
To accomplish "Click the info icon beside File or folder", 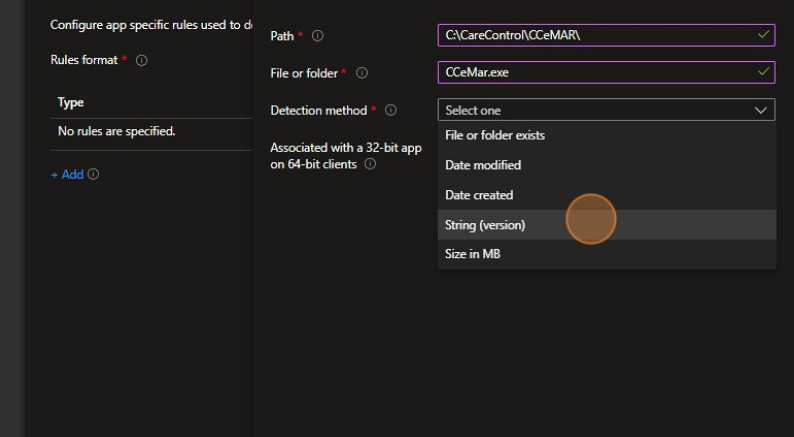I will coord(362,73).
